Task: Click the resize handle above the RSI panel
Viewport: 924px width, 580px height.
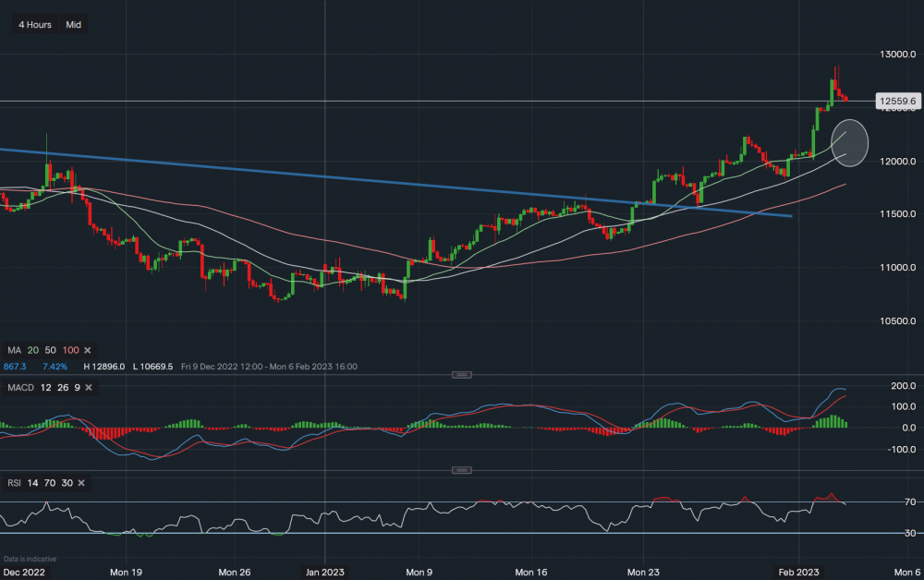Action: tap(462, 470)
